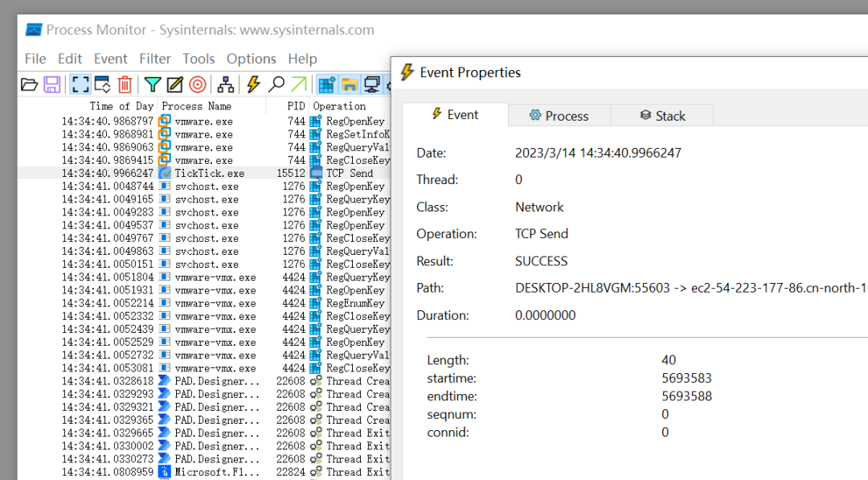Open the Filter funnel icon
The image size is (868, 480).
(152, 84)
